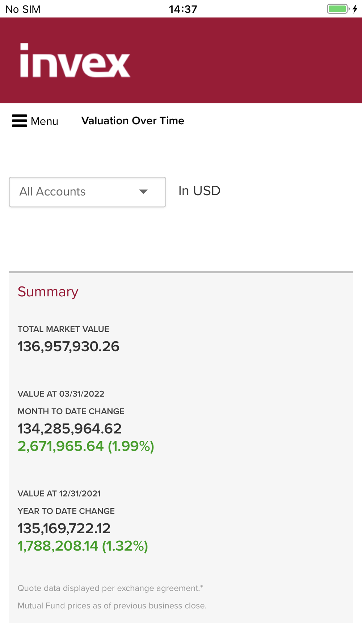Expand the All Accounts dropdown arrow
The width and height of the screenshot is (362, 644).
(x=143, y=192)
